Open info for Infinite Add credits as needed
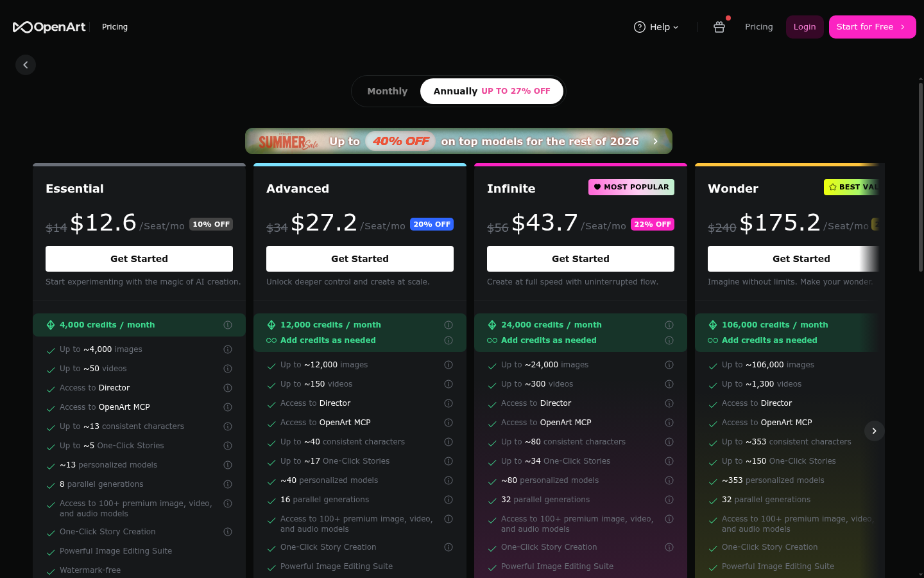Screen dimensions: 924x578 point(669,340)
